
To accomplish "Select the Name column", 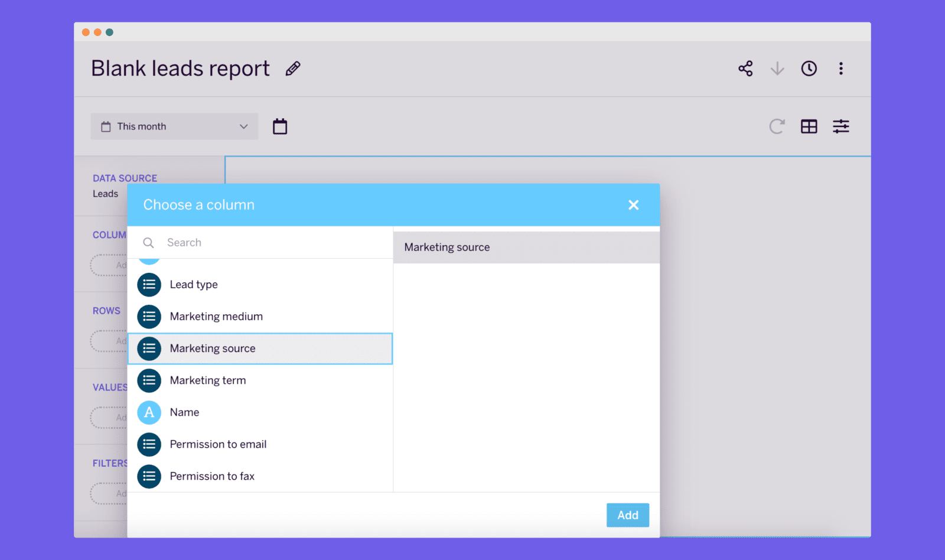I will pos(184,412).
